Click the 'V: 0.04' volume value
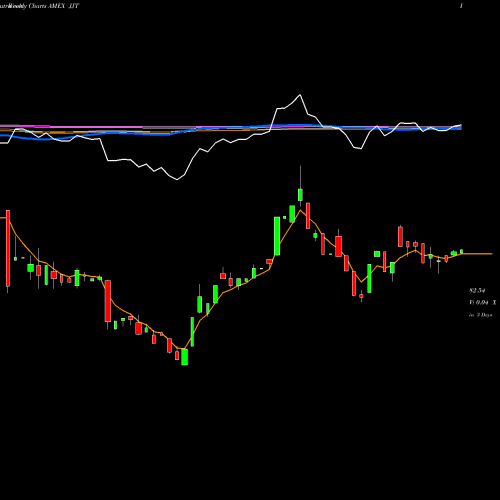The image size is (500, 500). click(x=479, y=303)
